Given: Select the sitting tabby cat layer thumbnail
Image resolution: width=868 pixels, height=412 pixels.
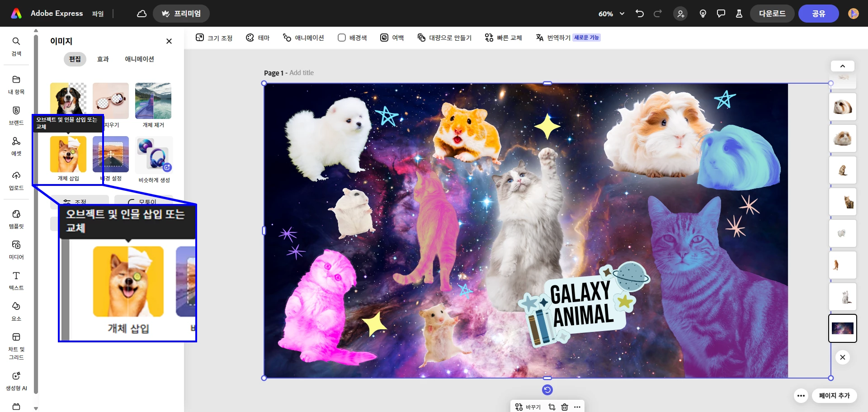Looking at the screenshot, I should (843, 202).
